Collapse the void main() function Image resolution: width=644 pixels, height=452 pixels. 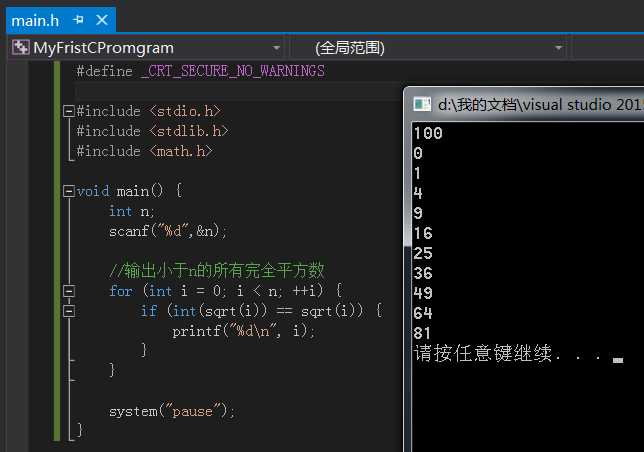pos(69,191)
